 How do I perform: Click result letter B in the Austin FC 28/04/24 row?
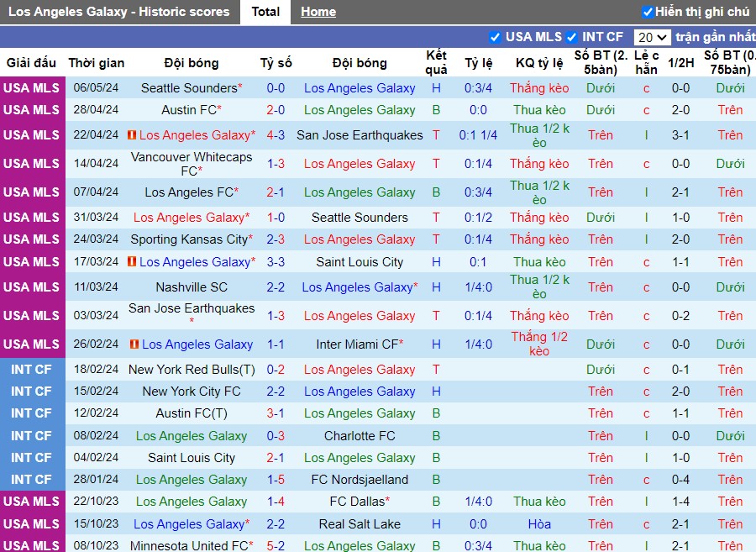pyautogui.click(x=436, y=110)
